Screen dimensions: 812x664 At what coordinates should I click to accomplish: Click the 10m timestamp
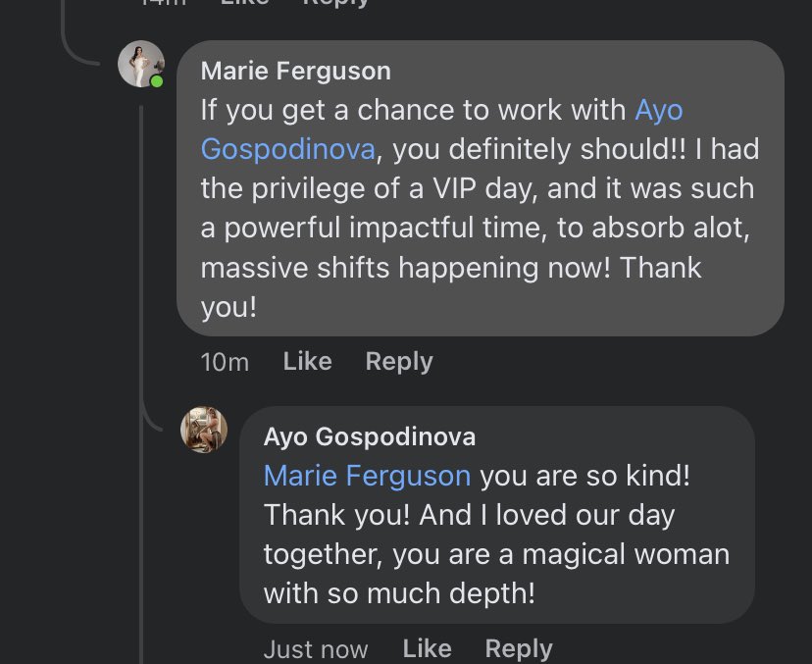pyautogui.click(x=225, y=362)
